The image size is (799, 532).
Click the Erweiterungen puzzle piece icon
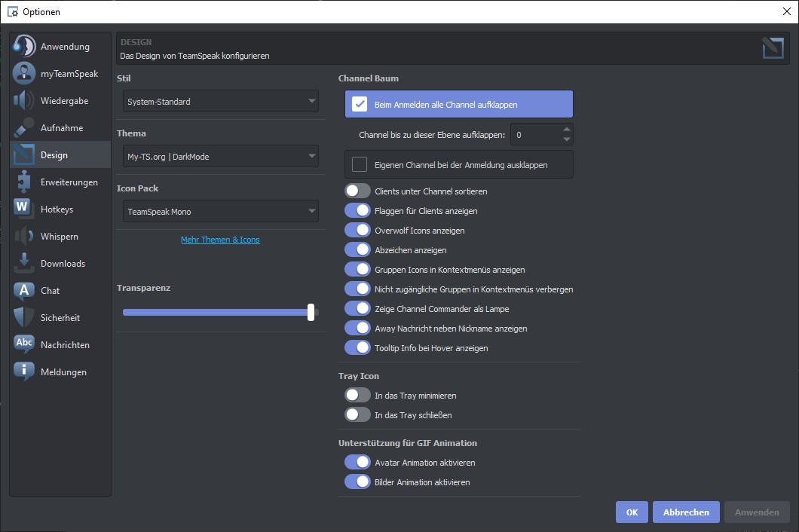(24, 182)
